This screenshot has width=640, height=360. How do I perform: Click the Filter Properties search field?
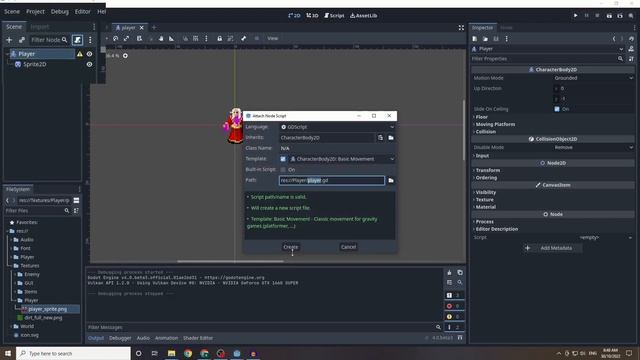coord(547,59)
